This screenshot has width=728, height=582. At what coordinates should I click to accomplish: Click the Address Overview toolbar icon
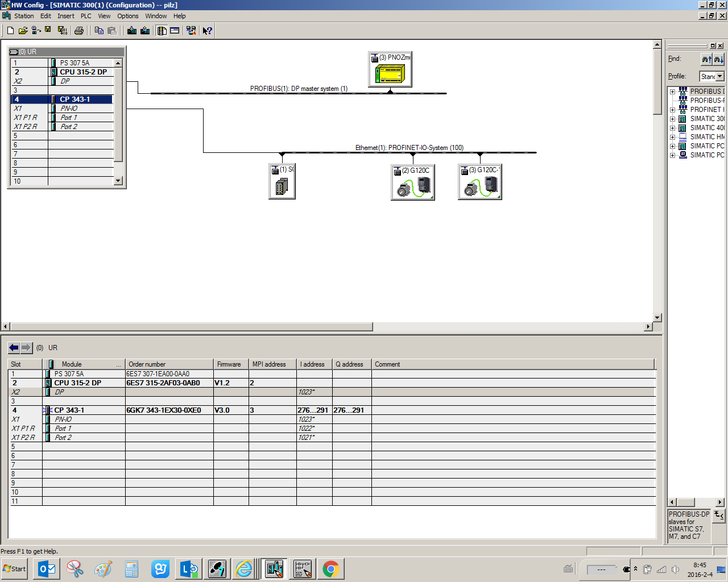click(175, 31)
